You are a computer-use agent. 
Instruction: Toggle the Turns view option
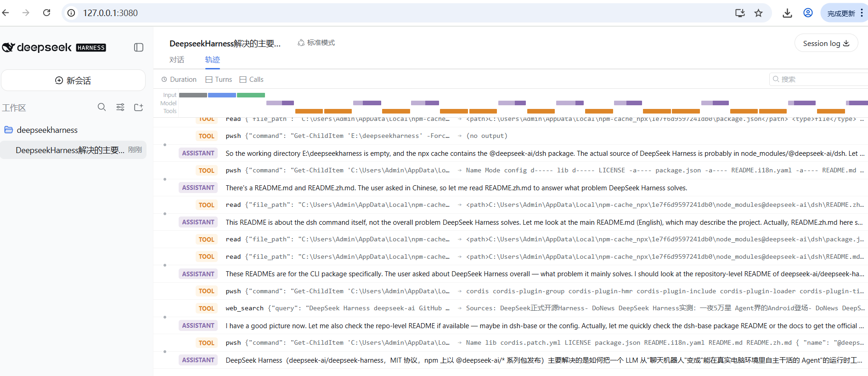(219, 80)
